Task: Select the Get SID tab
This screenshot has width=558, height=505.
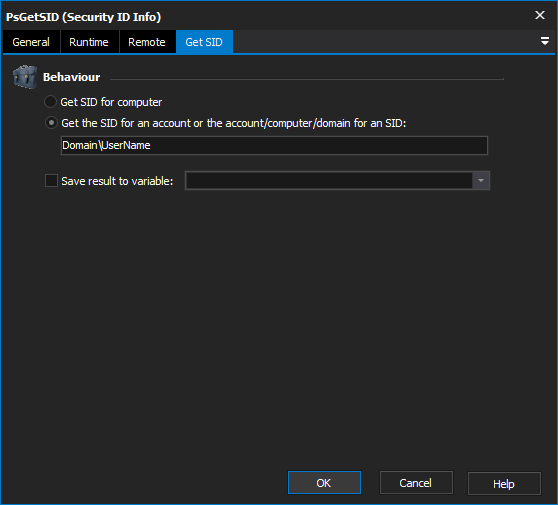Action: 204,42
